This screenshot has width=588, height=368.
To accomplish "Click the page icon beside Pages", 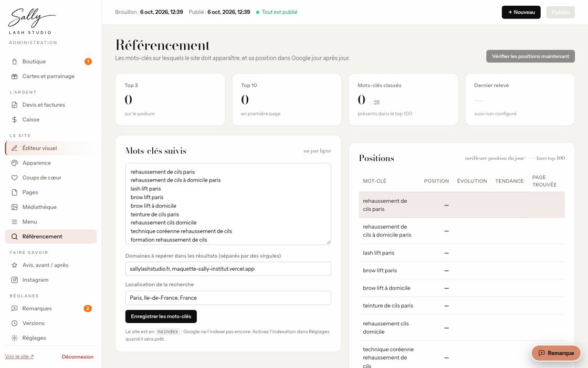I will tap(14, 192).
